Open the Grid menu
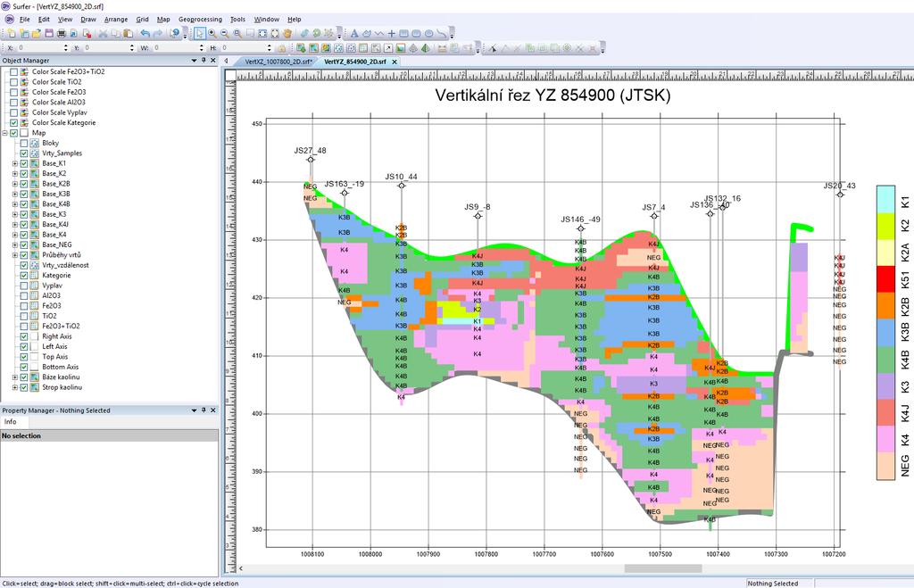Screen dimensions: 914x588 click(x=142, y=20)
